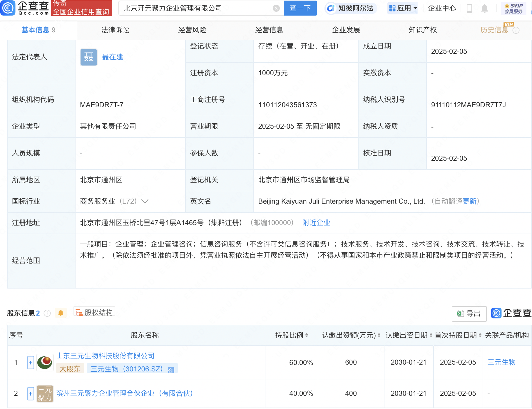Click the info icon beside 历史信息

pyautogui.click(x=516, y=30)
